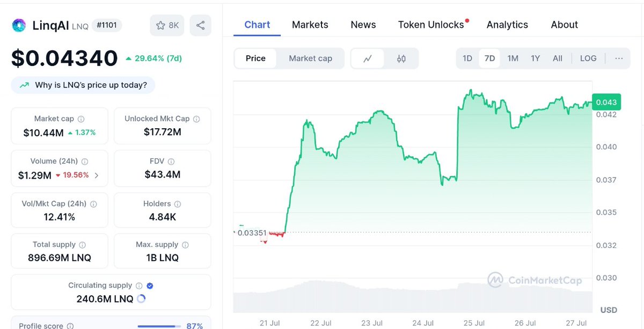Viewport: 644px width, 329px height.
Task: Select the Market cap chart toggle
Action: pos(310,59)
